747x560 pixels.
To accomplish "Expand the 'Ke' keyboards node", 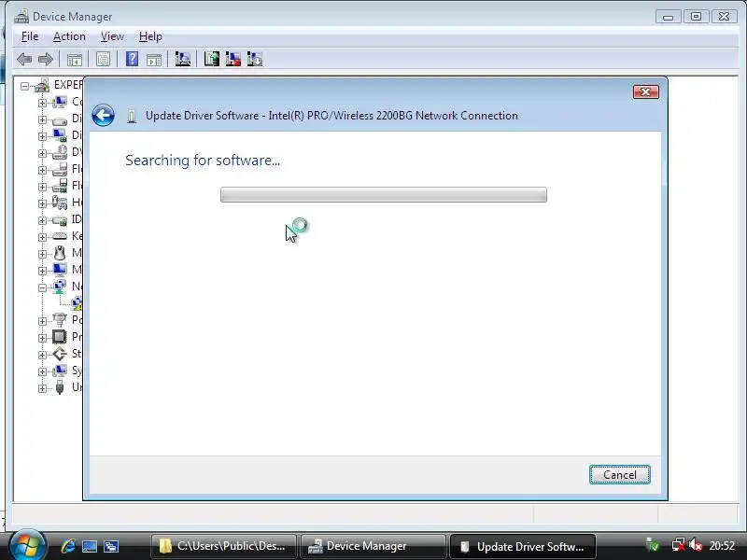I will pos(42,237).
